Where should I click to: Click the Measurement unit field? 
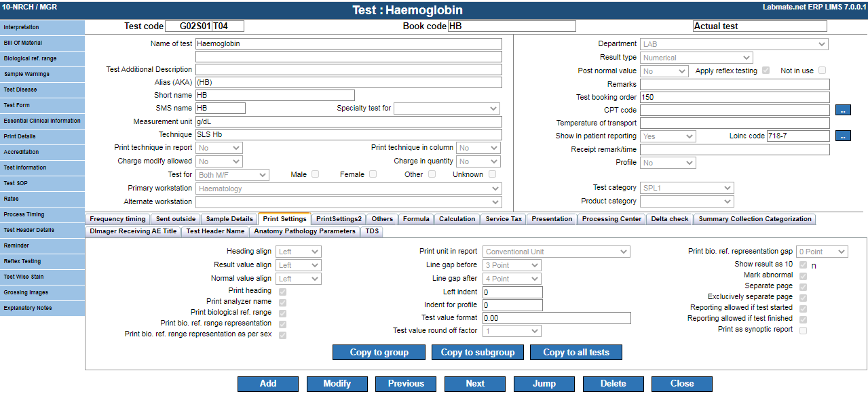tap(349, 122)
